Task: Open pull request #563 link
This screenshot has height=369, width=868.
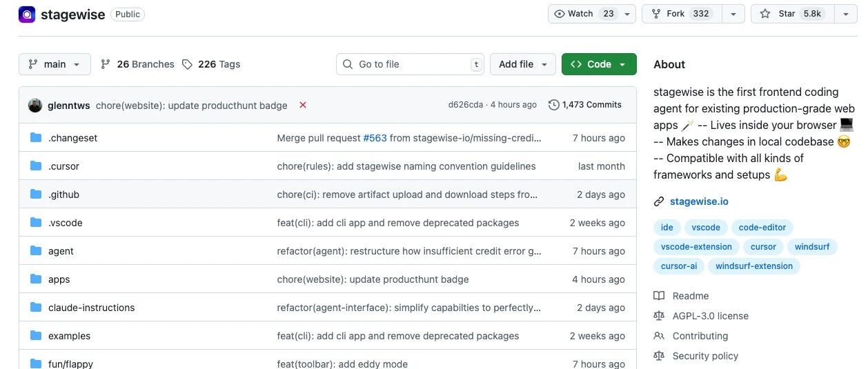Action: pyautogui.click(x=375, y=138)
